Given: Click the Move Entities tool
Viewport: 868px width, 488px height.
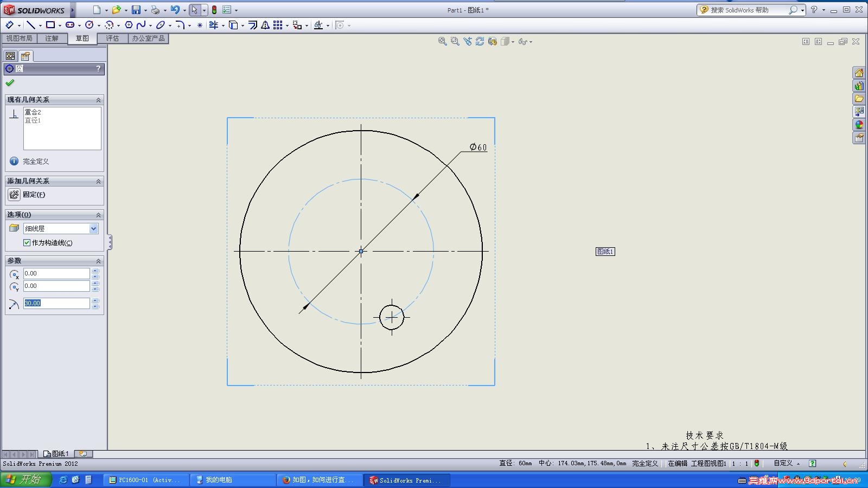Looking at the screenshot, I should pyautogui.click(x=297, y=25).
